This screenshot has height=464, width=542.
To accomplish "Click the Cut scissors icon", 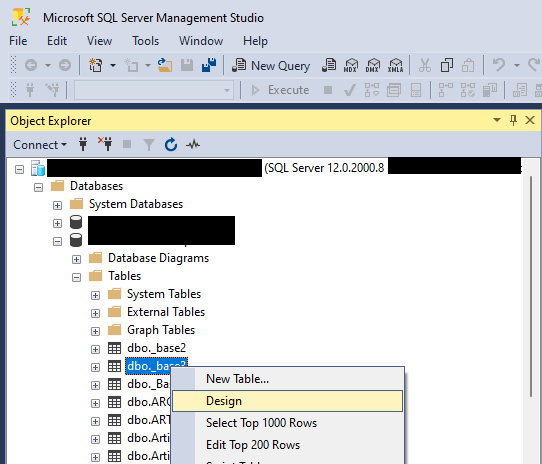I will click(425, 65).
